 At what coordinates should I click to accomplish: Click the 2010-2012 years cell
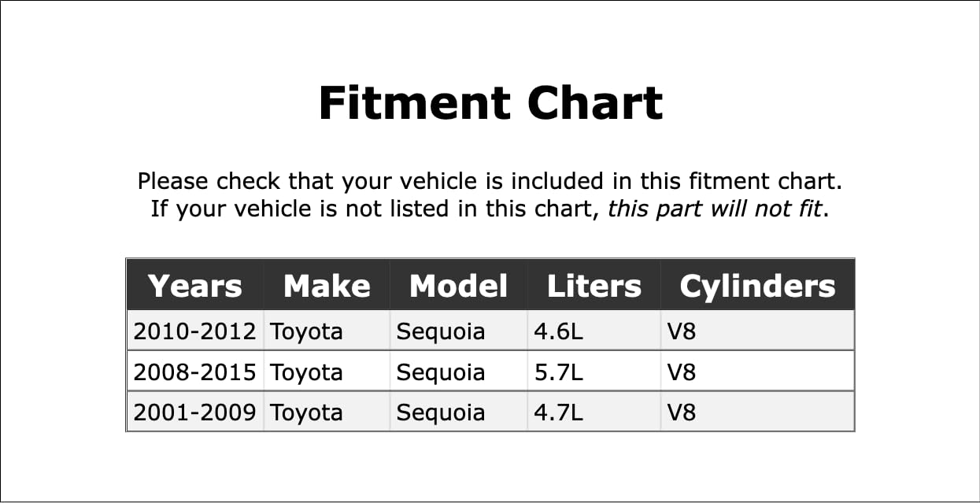click(x=194, y=331)
